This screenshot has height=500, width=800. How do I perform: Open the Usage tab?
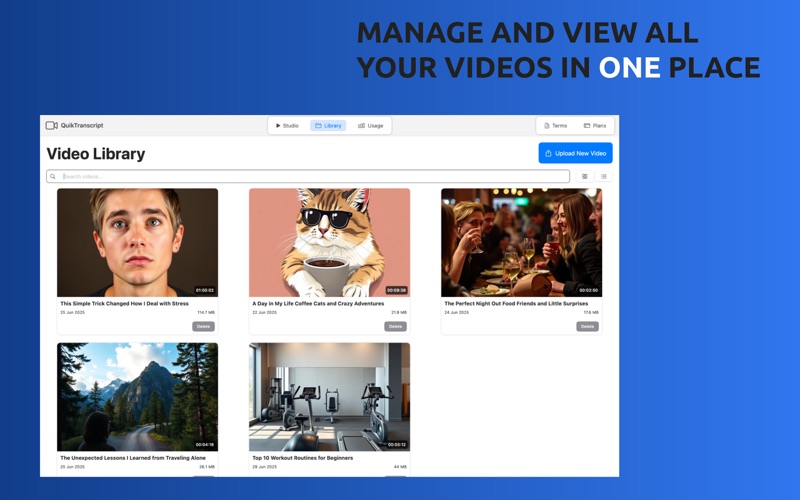point(370,126)
